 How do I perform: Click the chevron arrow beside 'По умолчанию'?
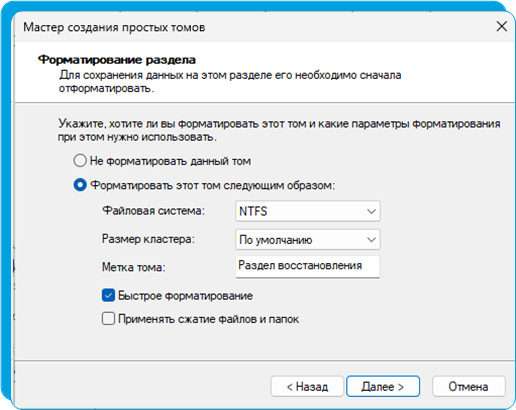371,240
